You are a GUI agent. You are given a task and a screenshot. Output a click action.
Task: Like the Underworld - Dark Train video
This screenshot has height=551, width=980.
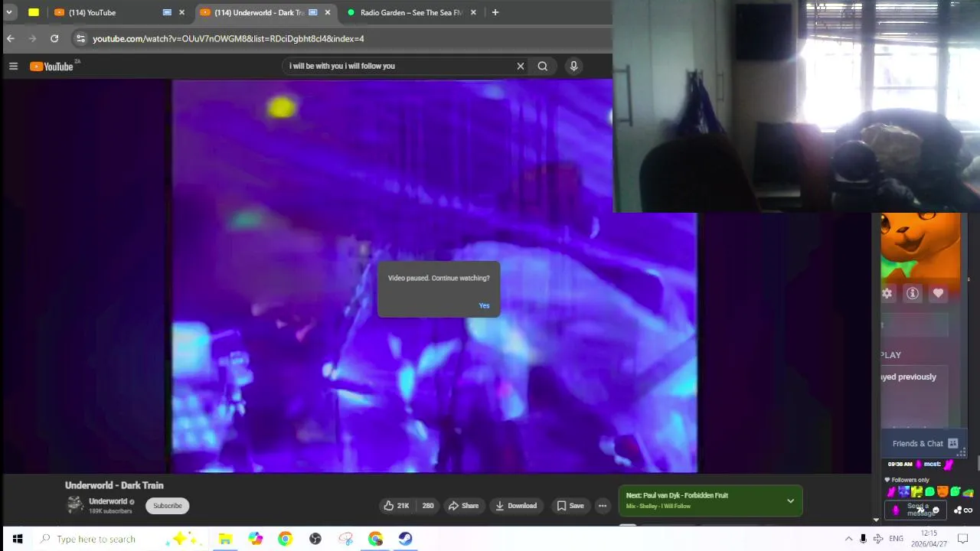pos(397,506)
